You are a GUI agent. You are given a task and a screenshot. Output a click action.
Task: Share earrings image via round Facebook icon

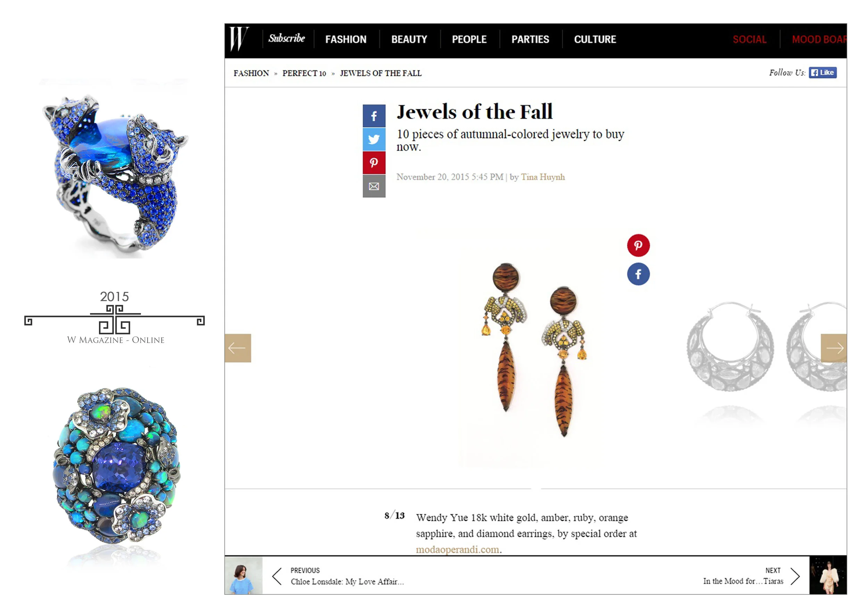point(638,274)
